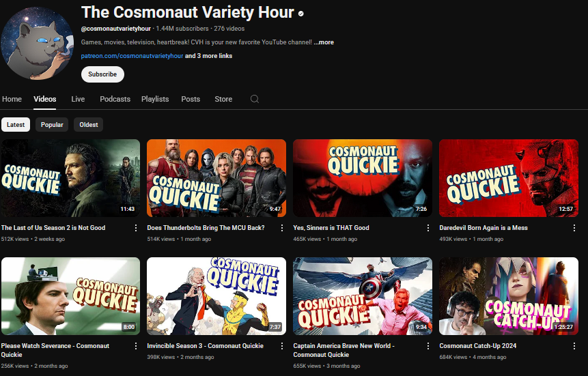The image size is (588, 376).
Task: Open the Podcasts tab
Action: tap(115, 99)
